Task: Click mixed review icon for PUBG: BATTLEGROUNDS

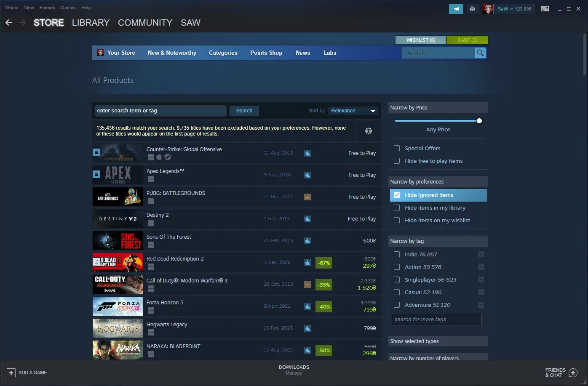Action: [x=307, y=197]
